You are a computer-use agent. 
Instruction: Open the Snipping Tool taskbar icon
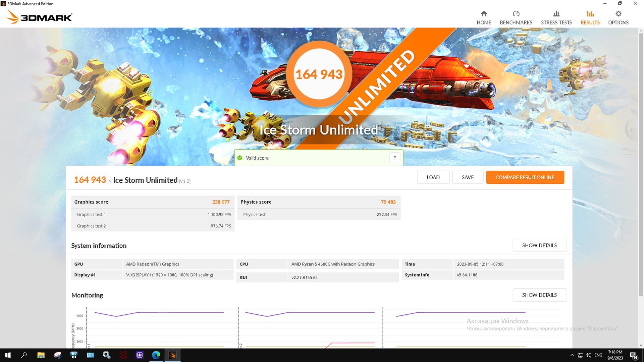tap(57, 355)
